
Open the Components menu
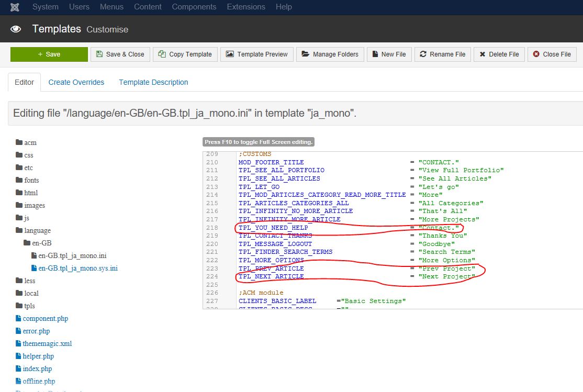[x=194, y=7]
